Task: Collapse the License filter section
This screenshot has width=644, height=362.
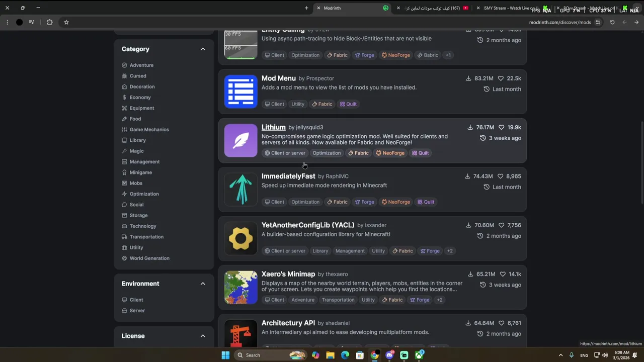Action: [203, 336]
